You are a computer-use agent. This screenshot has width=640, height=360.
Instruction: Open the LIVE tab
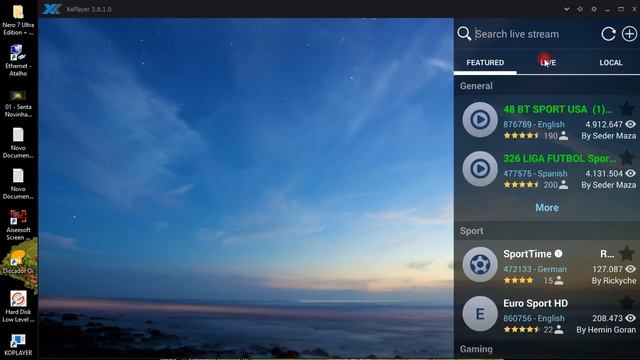[548, 62]
